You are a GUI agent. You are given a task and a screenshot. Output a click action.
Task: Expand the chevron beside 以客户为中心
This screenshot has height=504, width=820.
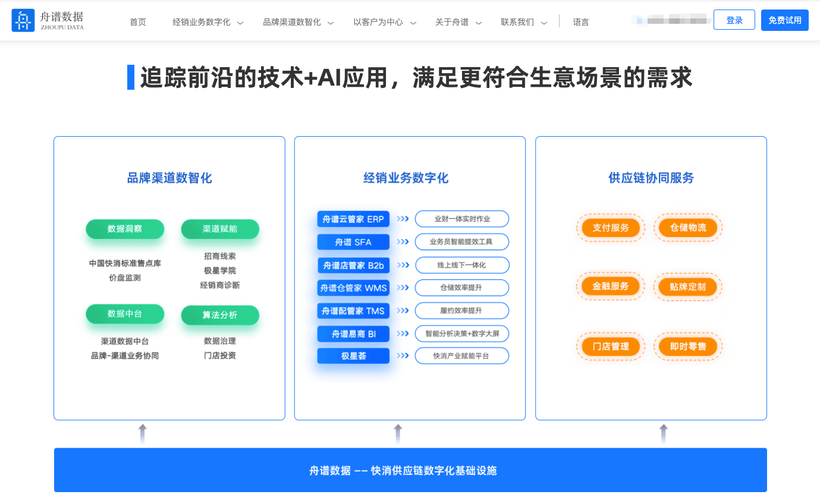tap(413, 23)
